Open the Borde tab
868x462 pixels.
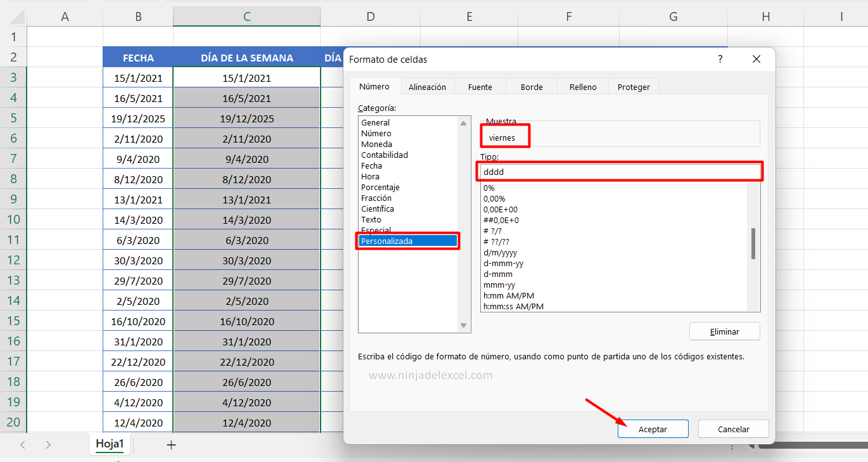coord(532,87)
